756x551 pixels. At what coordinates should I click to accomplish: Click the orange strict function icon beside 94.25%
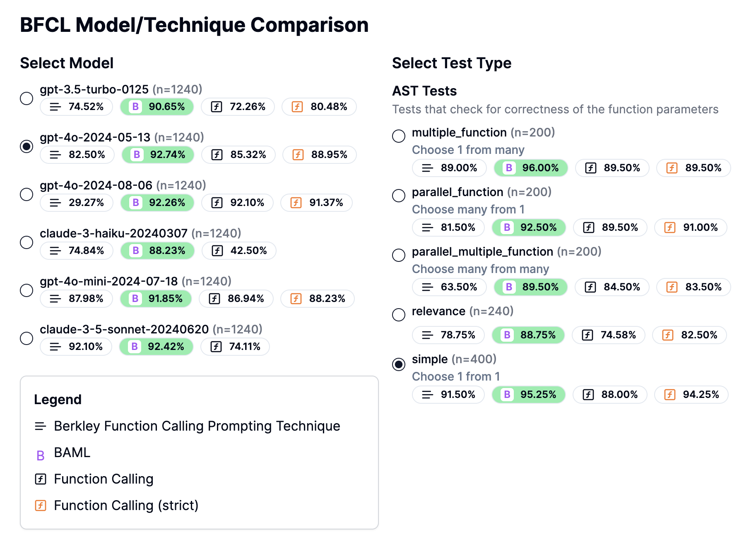tap(670, 395)
